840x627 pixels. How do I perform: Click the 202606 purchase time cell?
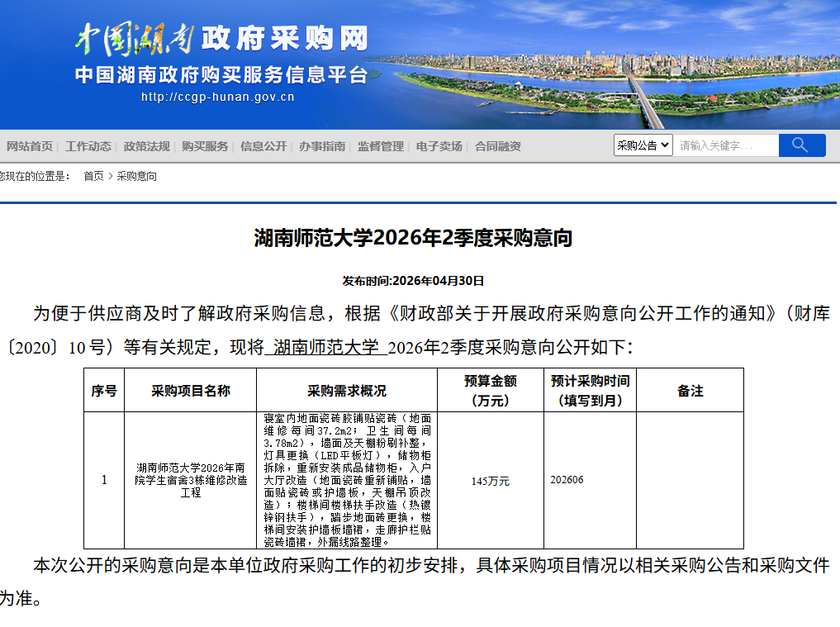590,480
